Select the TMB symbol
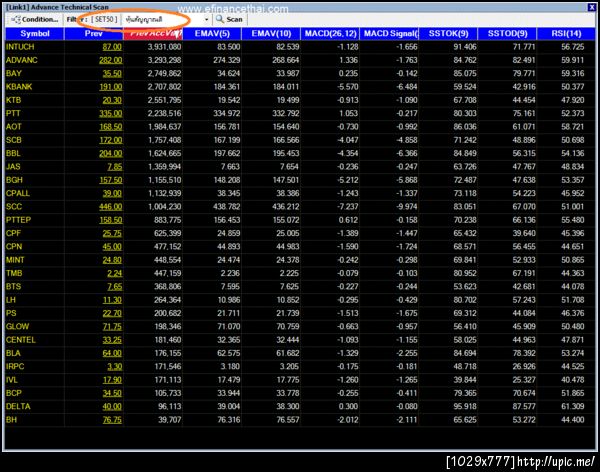Image resolution: width=600 pixels, height=472 pixels. pyautogui.click(x=14, y=273)
